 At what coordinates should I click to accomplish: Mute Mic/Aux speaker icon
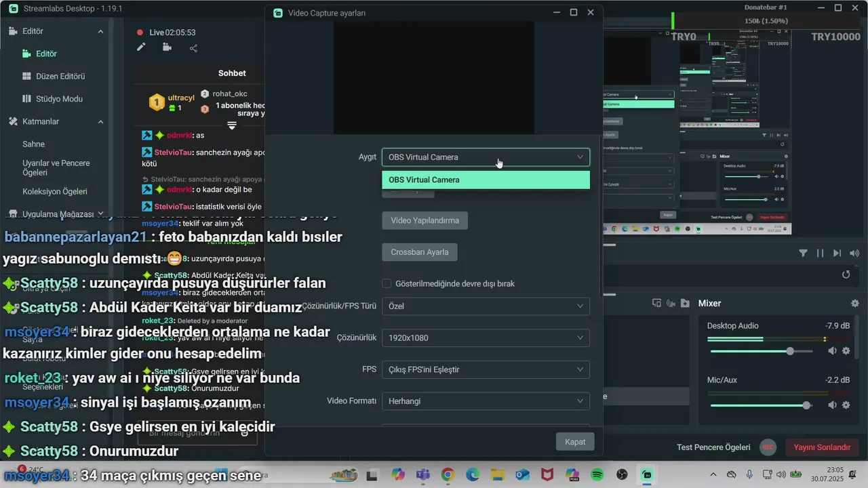pos(832,405)
